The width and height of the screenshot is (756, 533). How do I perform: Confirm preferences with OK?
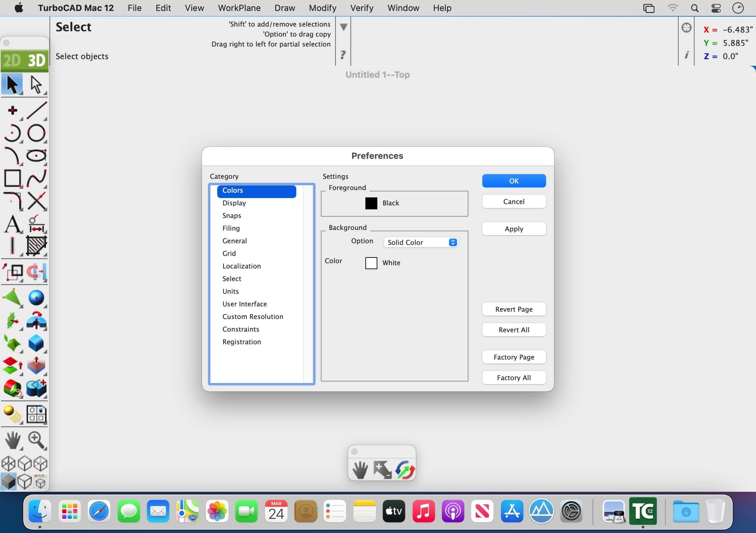point(514,181)
